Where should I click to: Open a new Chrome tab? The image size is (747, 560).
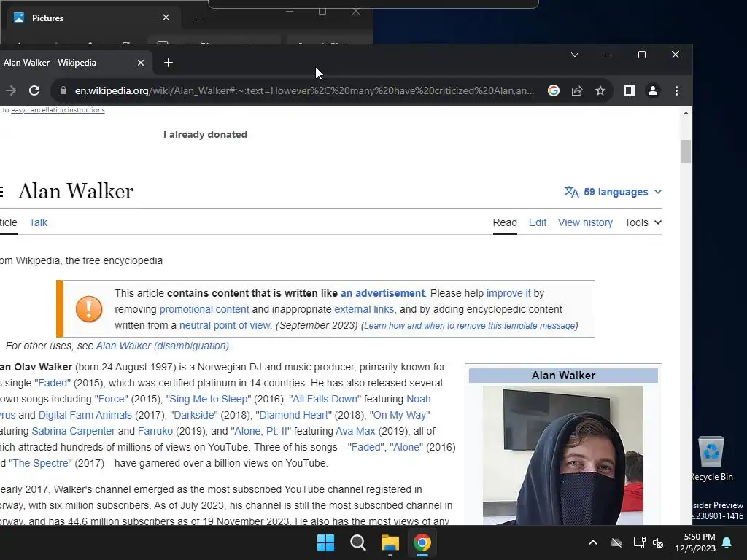[169, 63]
